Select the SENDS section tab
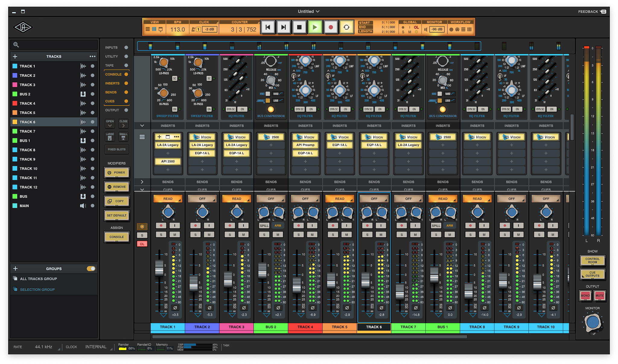This screenshot has height=364, width=618. (116, 92)
